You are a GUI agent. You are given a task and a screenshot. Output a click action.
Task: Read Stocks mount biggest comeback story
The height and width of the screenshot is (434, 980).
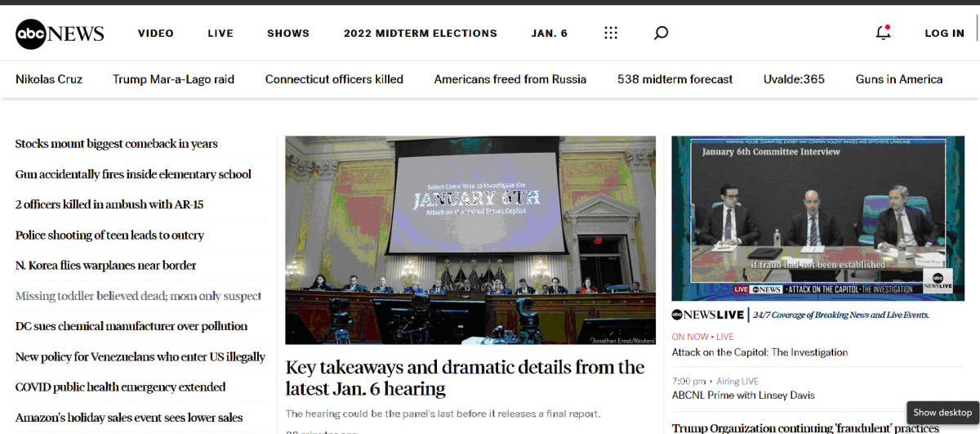point(116,144)
